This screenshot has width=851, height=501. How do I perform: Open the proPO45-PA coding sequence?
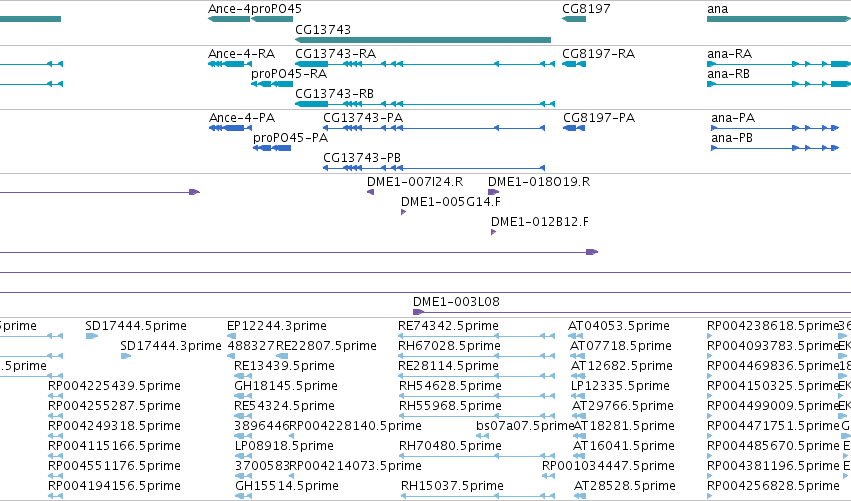[272, 148]
